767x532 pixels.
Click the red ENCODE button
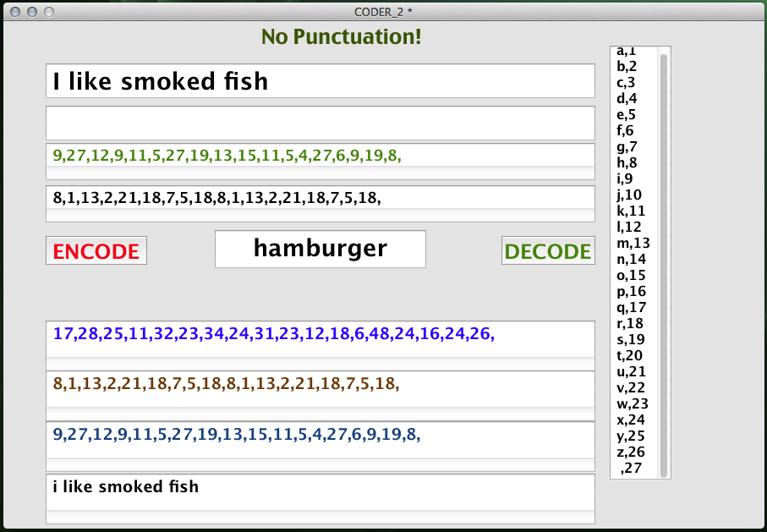coord(96,250)
